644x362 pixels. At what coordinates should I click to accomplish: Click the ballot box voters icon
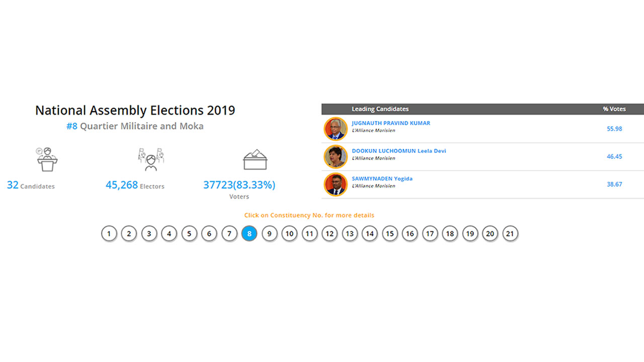pyautogui.click(x=255, y=159)
